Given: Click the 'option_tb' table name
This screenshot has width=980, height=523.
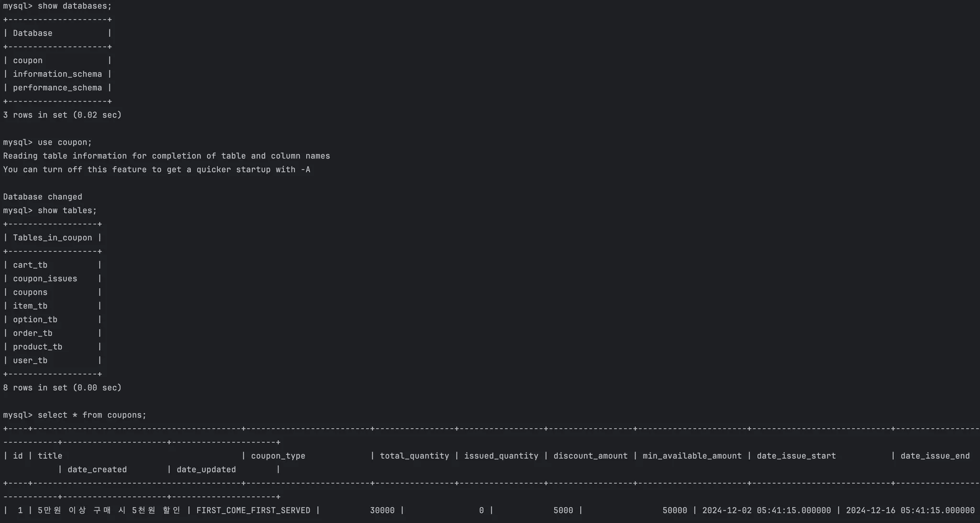Looking at the screenshot, I should click(35, 320).
